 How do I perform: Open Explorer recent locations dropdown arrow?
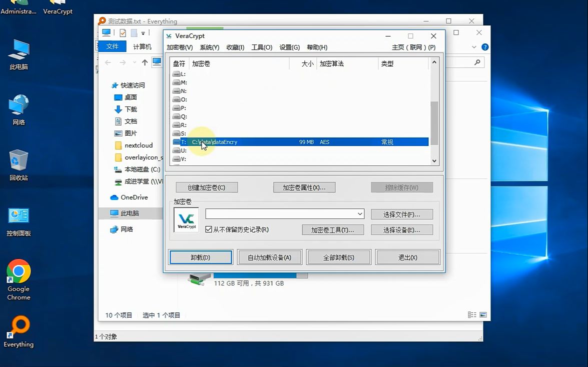[x=134, y=62]
